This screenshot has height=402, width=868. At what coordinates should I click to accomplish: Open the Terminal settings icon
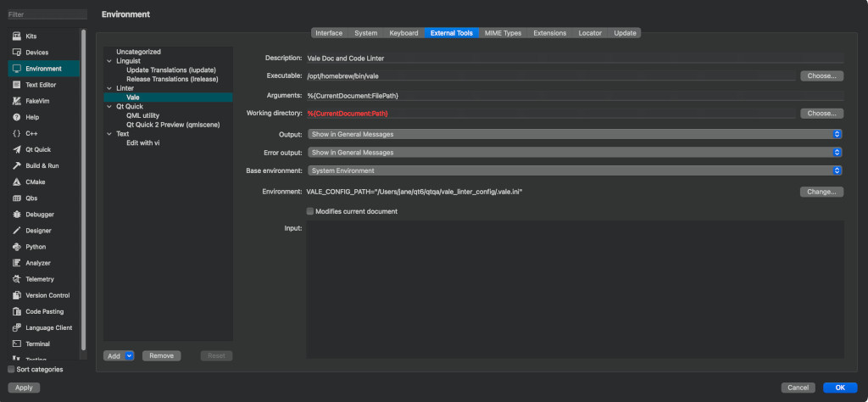tap(16, 343)
